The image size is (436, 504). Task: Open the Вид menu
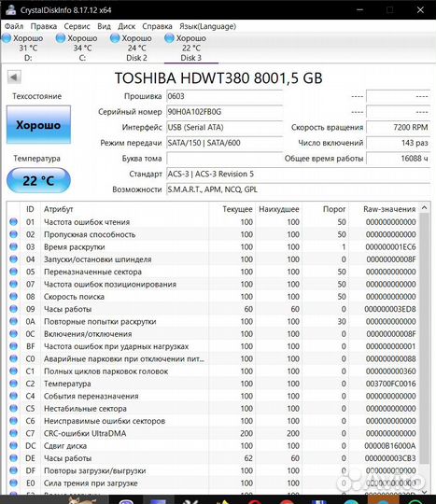104,26
